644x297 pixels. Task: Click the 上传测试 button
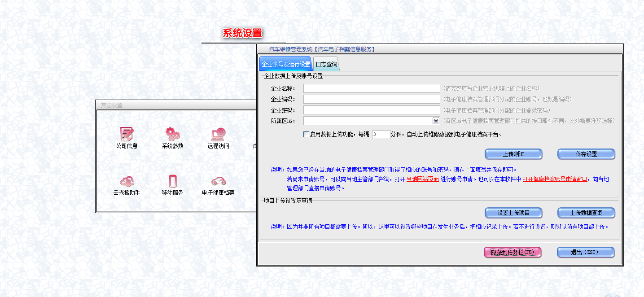[x=513, y=154]
